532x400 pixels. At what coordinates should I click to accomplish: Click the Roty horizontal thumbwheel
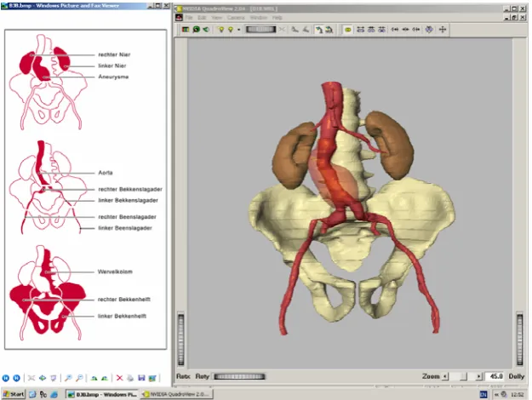coord(239,376)
